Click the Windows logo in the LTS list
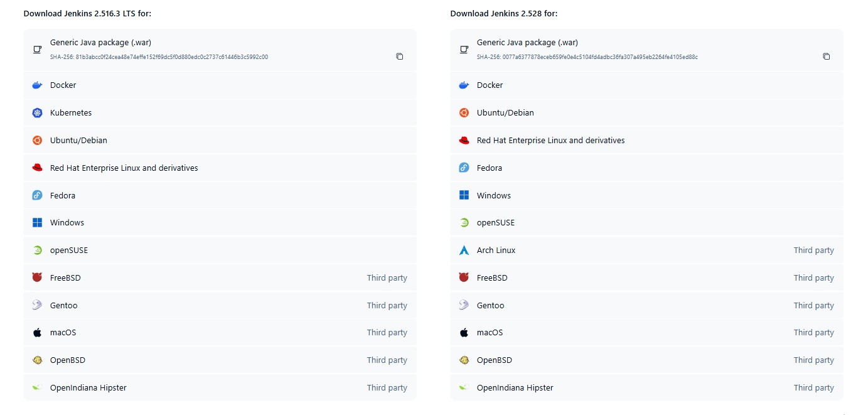Image resolution: width=868 pixels, height=415 pixels. point(37,223)
